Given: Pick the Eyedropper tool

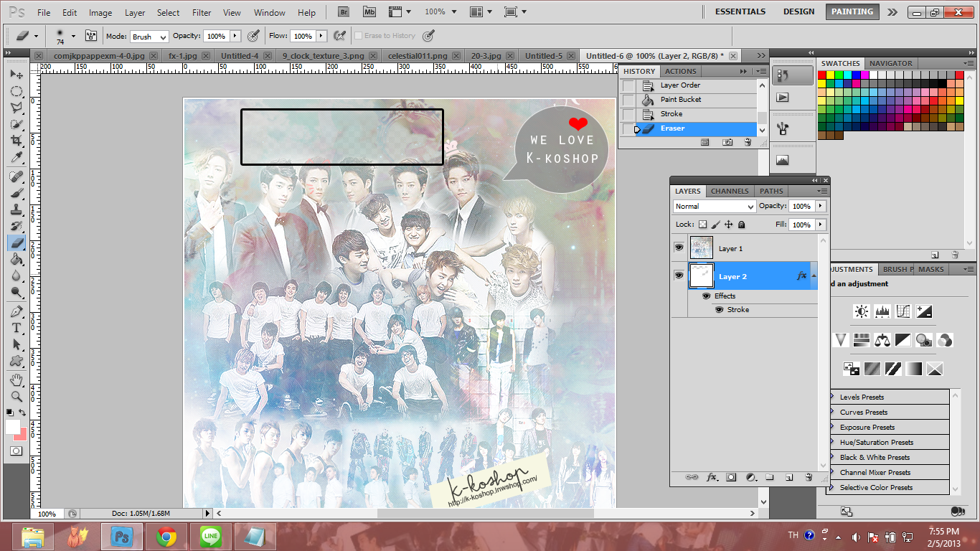Looking at the screenshot, I should point(16,158).
